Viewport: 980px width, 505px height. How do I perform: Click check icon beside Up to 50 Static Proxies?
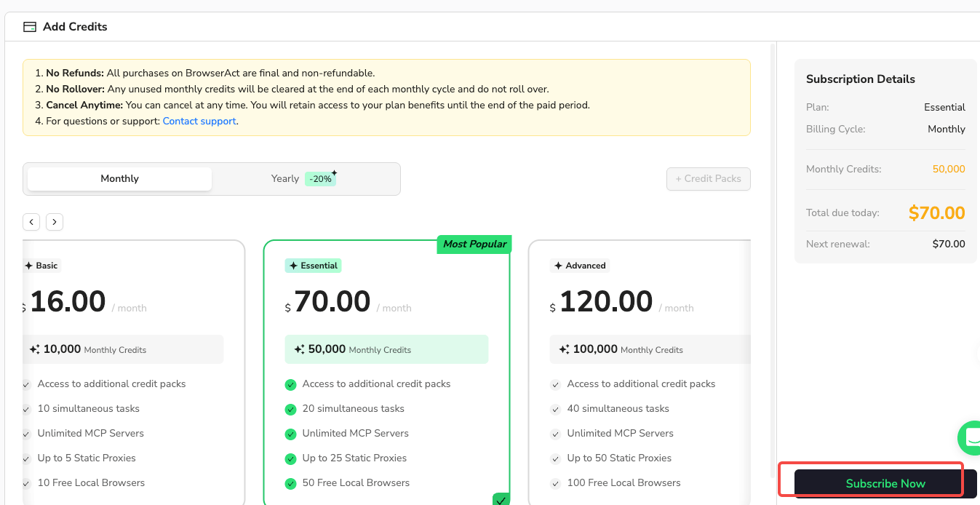pyautogui.click(x=556, y=458)
